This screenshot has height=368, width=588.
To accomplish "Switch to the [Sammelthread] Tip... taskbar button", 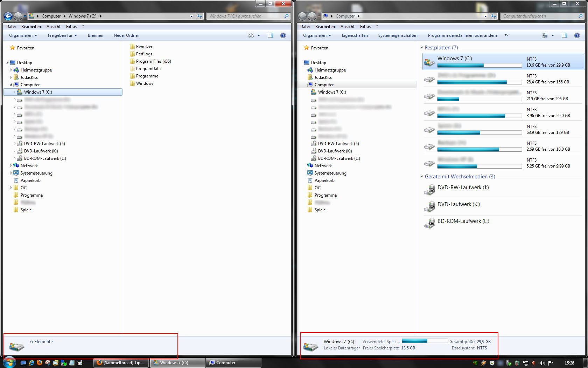I will 121,363.
